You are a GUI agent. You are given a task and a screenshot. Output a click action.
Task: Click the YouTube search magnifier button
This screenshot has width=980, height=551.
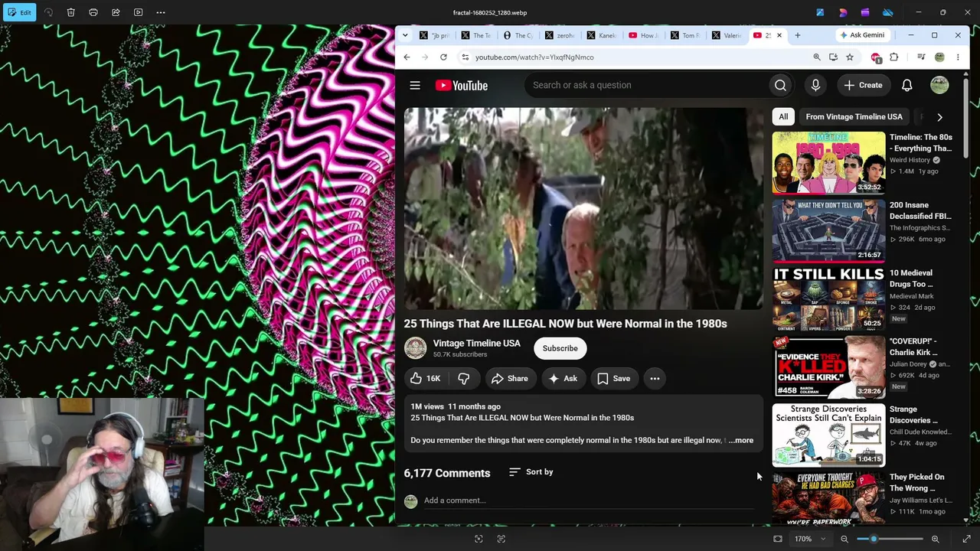click(x=780, y=85)
